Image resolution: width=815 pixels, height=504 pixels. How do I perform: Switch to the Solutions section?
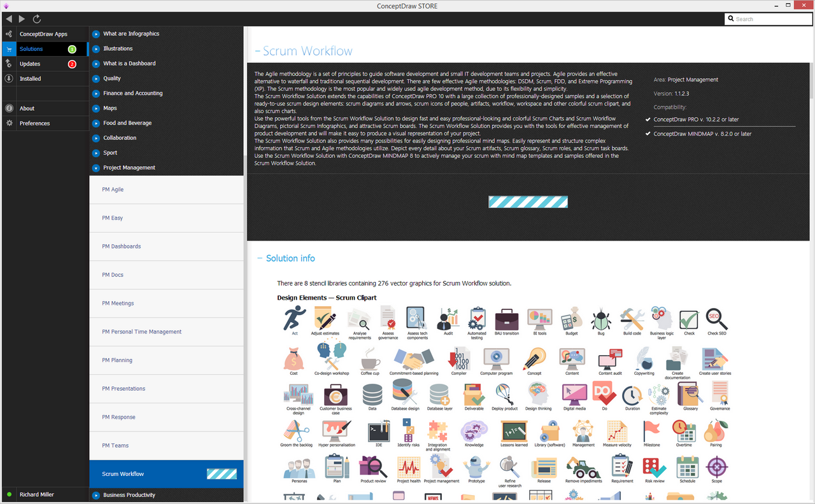(45, 49)
